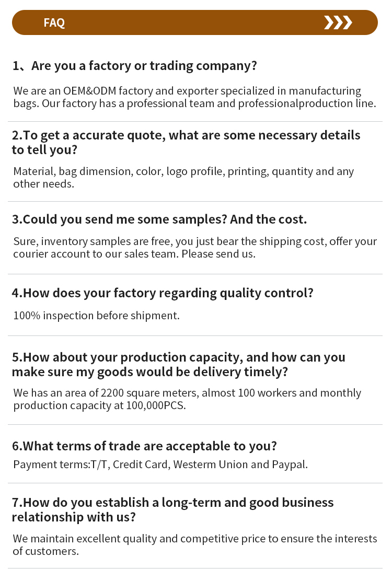Viewport: 392px width, 580px height.
Task: Click the divider line below the Payment terms answer
Action: (195, 483)
